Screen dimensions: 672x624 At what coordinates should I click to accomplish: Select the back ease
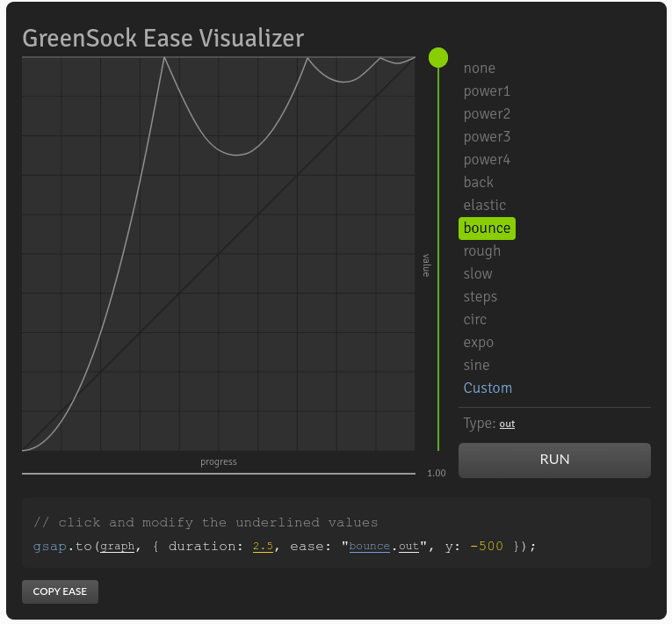pyautogui.click(x=478, y=182)
